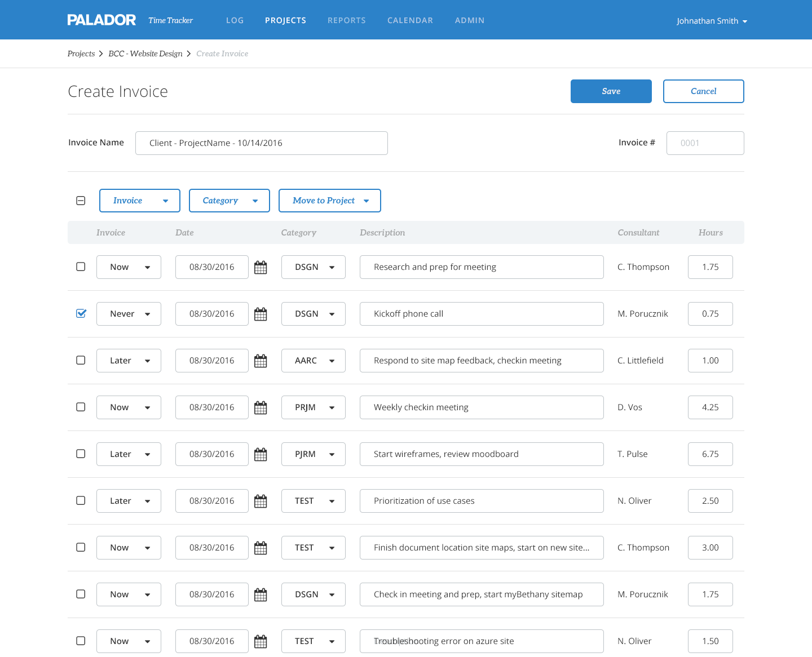The width and height of the screenshot is (812, 657).
Task: Edit hours 6.75 for T. Pulse
Action: pos(710,454)
